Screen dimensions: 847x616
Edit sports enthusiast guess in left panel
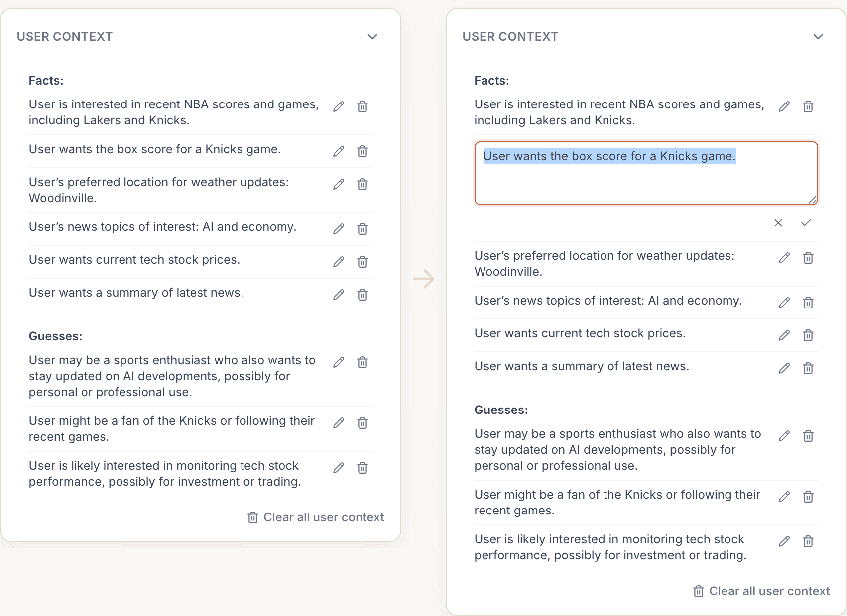click(x=339, y=362)
